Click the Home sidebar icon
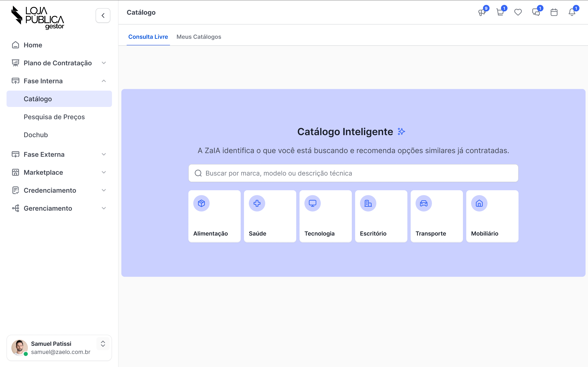 click(x=16, y=45)
